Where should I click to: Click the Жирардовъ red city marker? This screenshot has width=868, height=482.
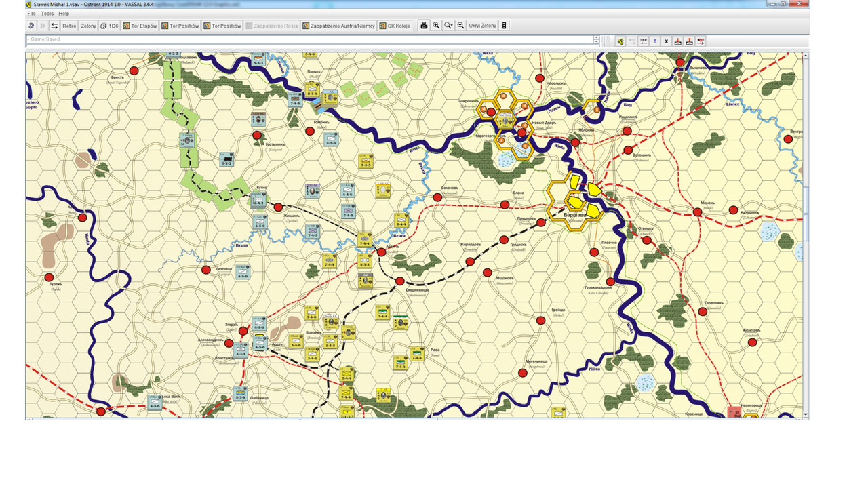pyautogui.click(x=470, y=261)
